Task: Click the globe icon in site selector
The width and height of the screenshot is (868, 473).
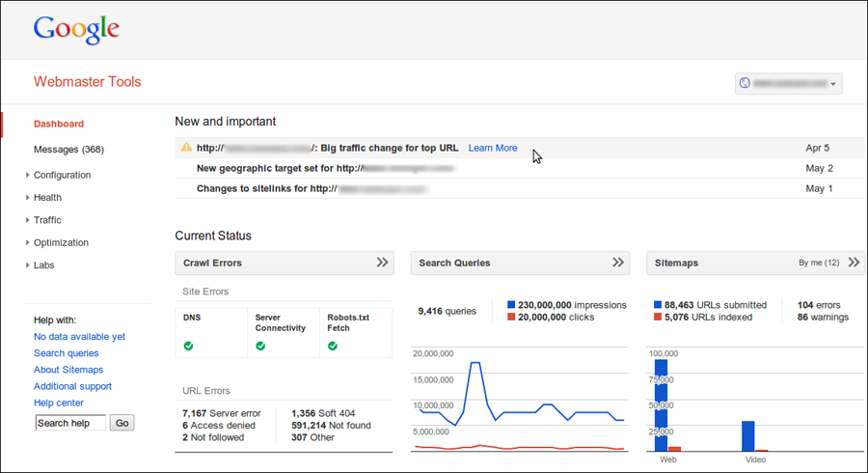Action: (745, 83)
